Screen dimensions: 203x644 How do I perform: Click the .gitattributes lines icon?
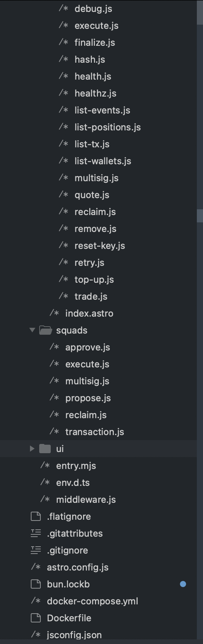(x=36, y=533)
